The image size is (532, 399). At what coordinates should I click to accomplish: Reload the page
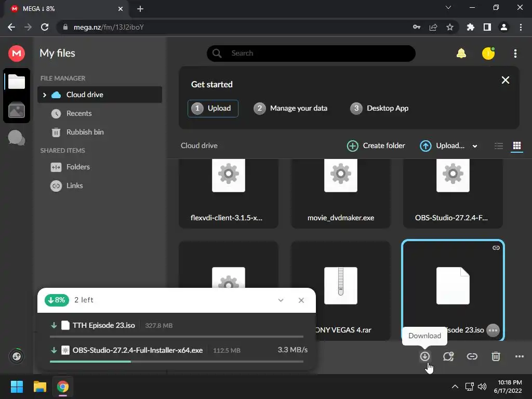click(x=45, y=27)
